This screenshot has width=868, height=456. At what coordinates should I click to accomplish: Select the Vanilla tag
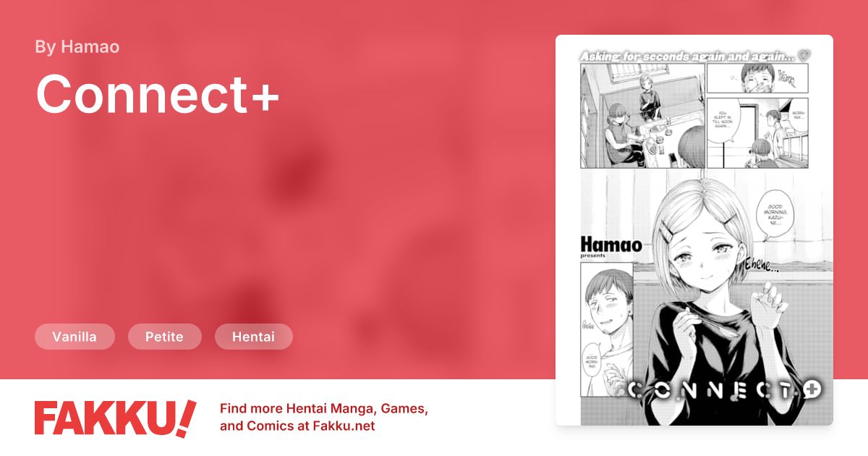point(75,337)
